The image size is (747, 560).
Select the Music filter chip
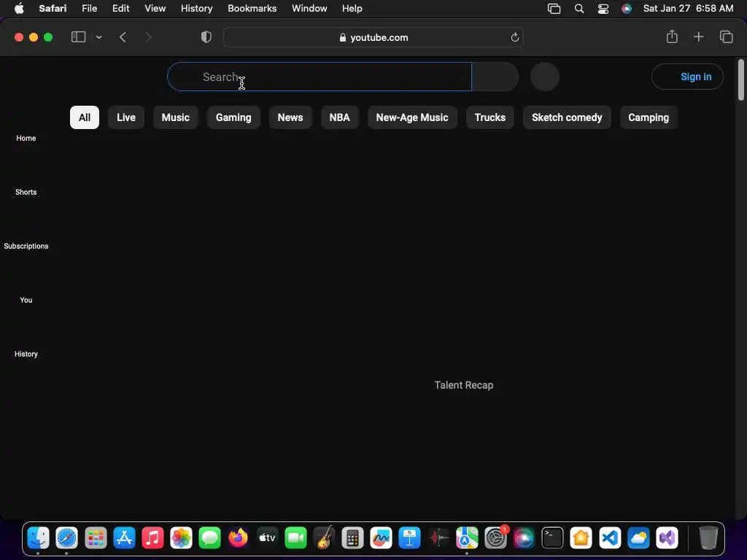click(x=176, y=117)
